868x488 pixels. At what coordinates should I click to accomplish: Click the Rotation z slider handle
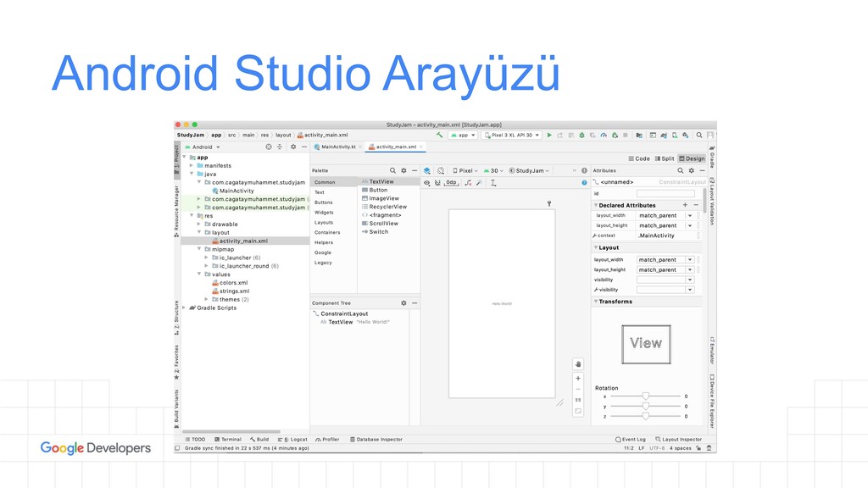(x=645, y=416)
